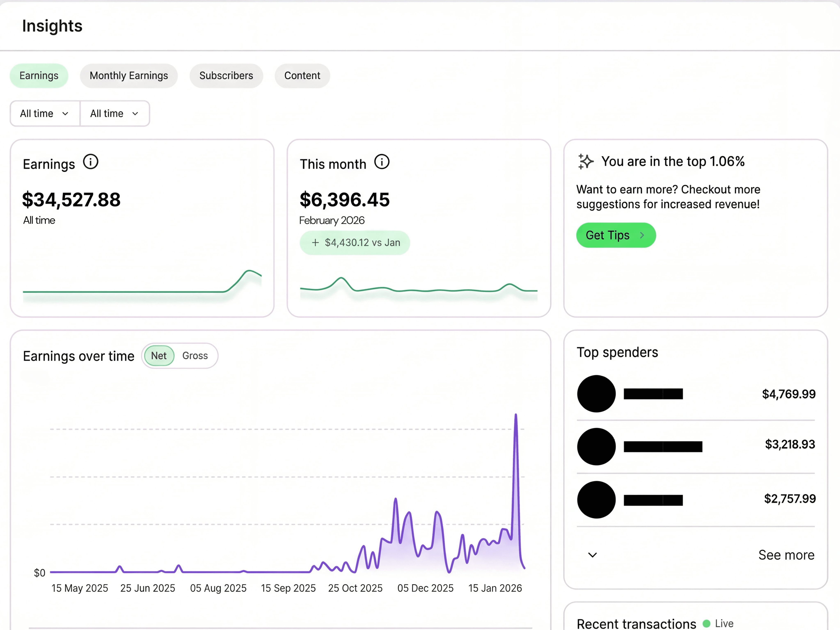Click the top spender's avatar circle

[596, 394]
